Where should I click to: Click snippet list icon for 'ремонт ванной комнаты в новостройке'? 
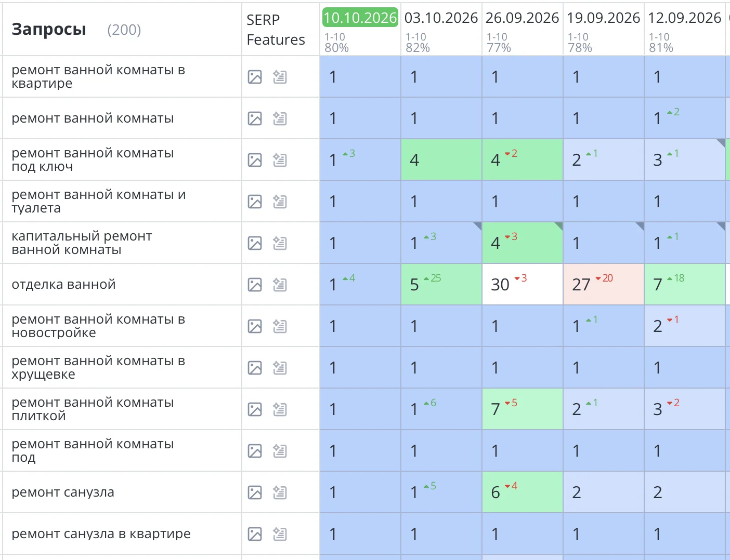280,326
